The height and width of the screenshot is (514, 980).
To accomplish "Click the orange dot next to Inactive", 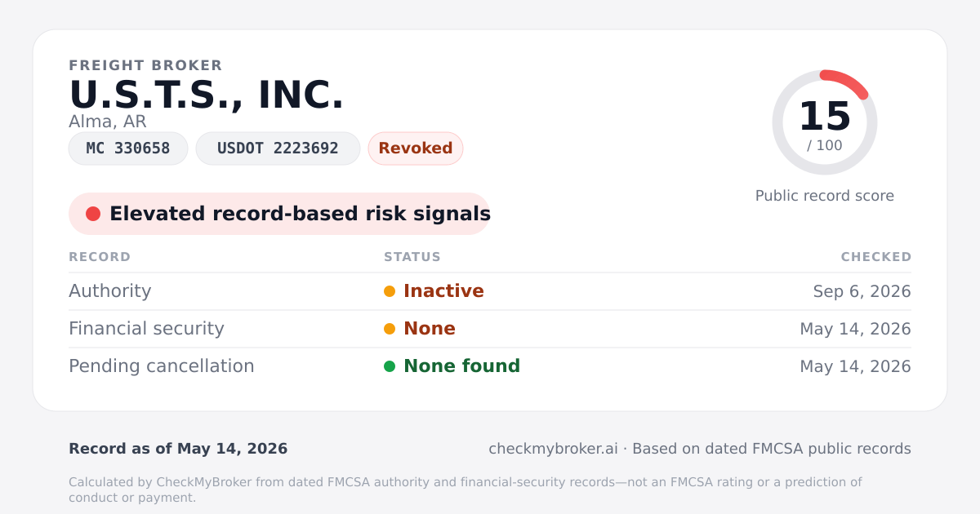I will [x=390, y=291].
